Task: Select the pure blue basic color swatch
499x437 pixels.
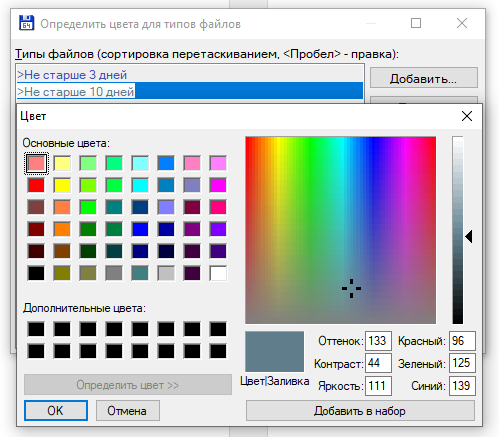Action: coord(140,229)
